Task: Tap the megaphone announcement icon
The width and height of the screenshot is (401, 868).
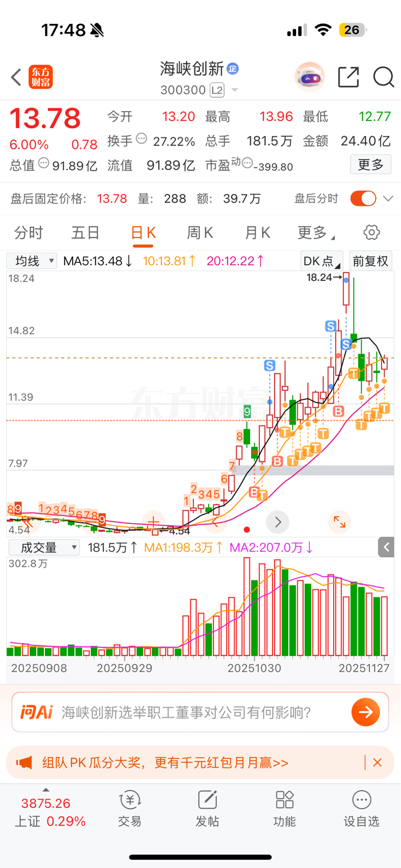Action: click(x=24, y=763)
